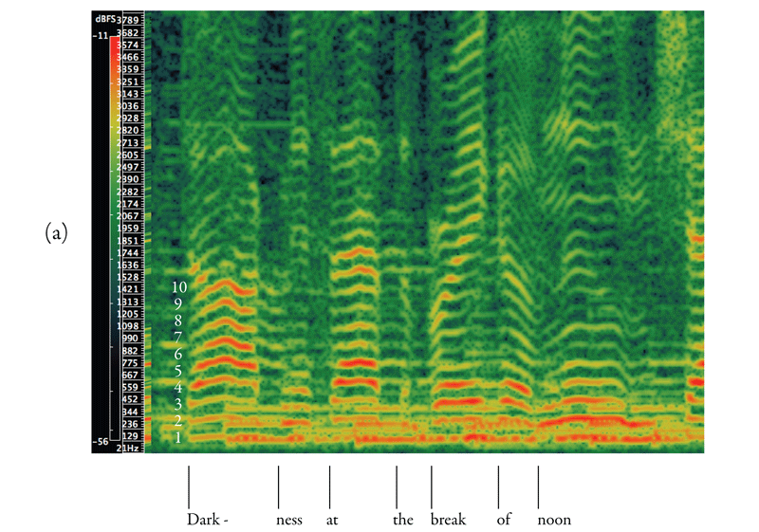Click the 3789 frequency axis label

130,20
